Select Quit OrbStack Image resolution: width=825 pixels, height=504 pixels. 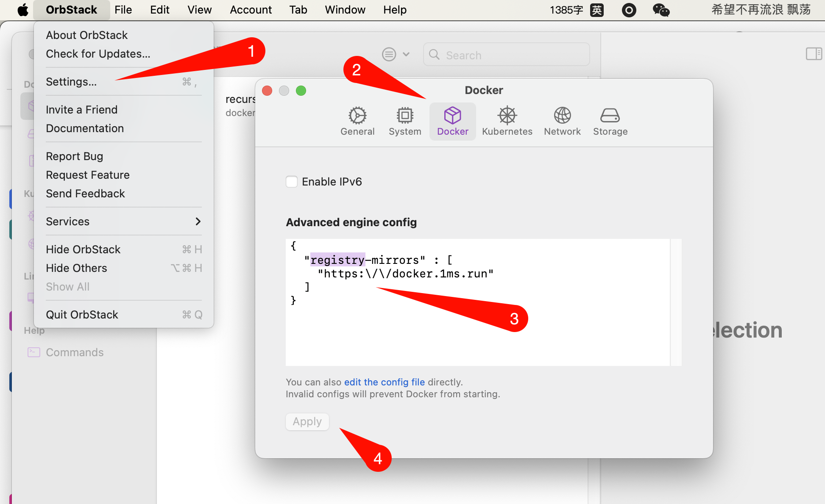tap(124, 315)
